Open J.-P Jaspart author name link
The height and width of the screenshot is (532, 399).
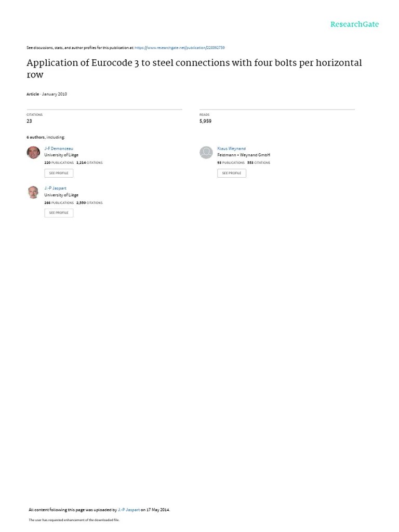tap(55, 188)
